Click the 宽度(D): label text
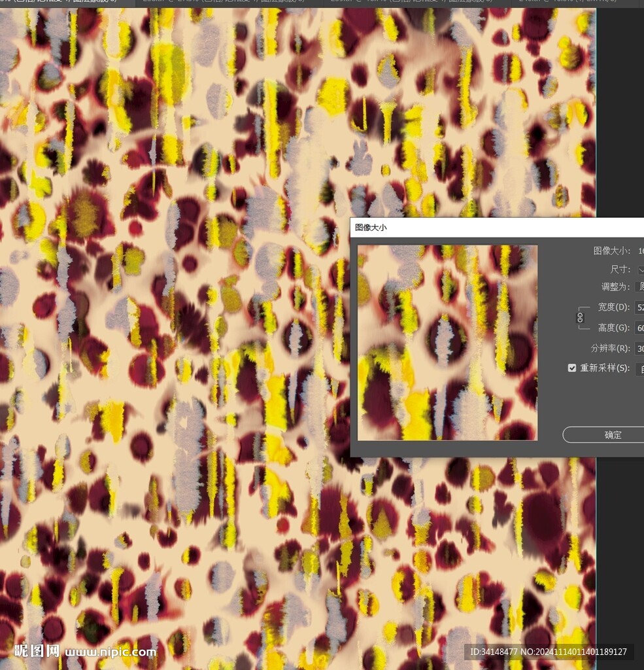 click(614, 308)
